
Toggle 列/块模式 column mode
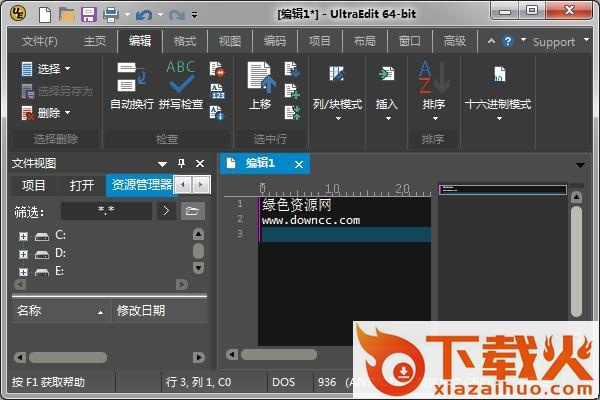tap(337, 86)
